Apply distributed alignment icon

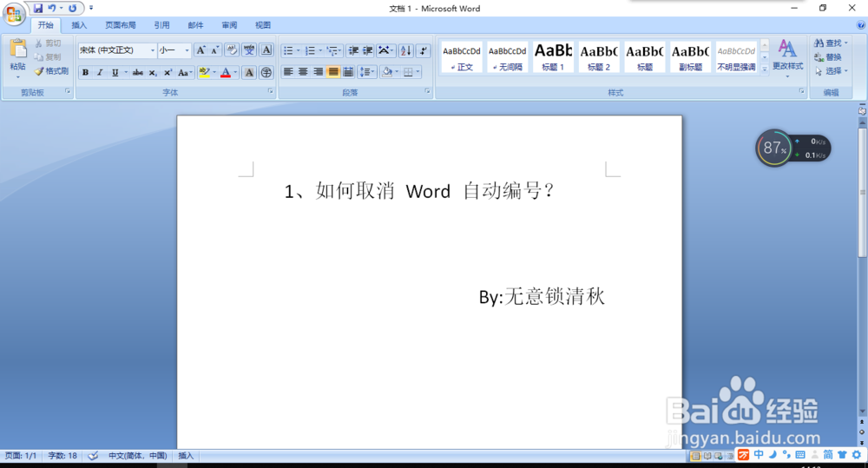(x=348, y=72)
